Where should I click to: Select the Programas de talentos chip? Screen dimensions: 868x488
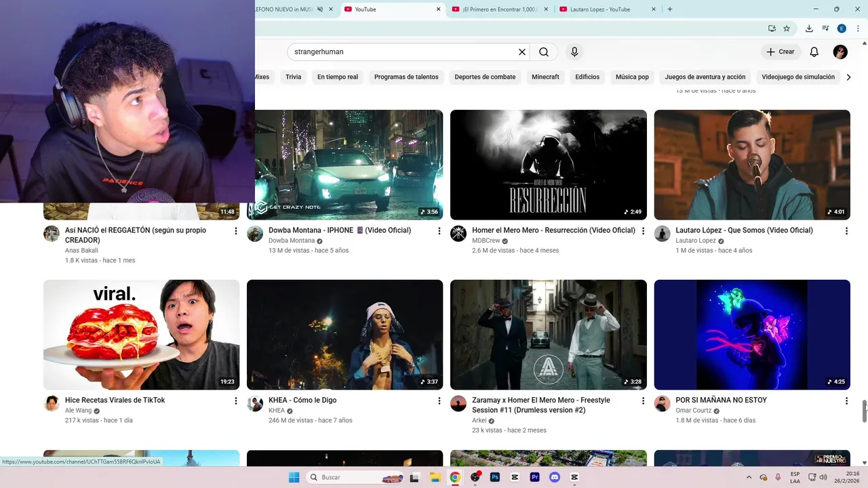coord(406,77)
